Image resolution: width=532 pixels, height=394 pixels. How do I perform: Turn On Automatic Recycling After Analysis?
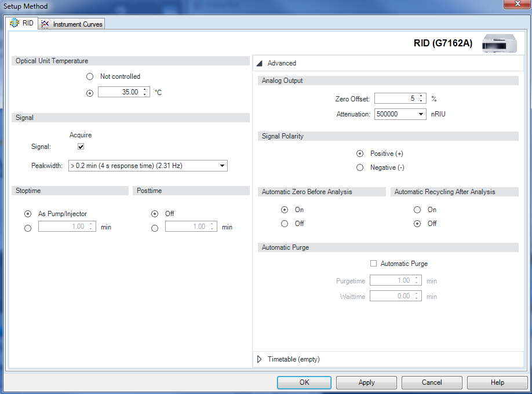point(417,209)
